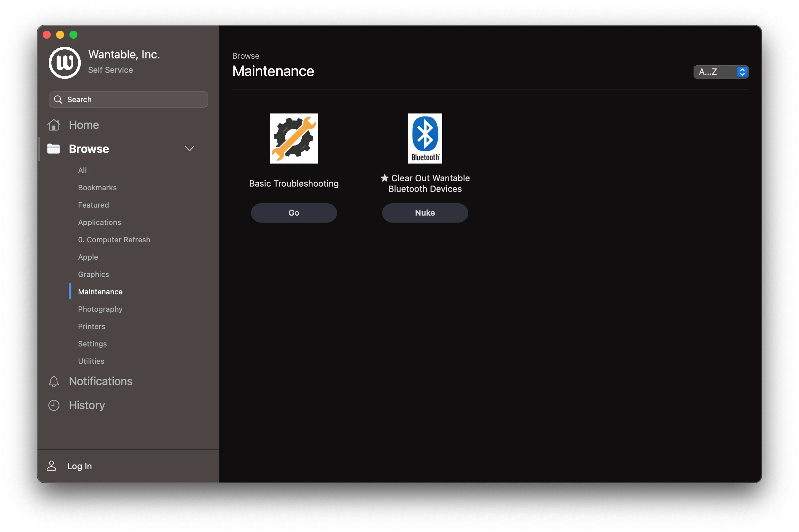
Task: Go to the Printers category
Action: 91,326
